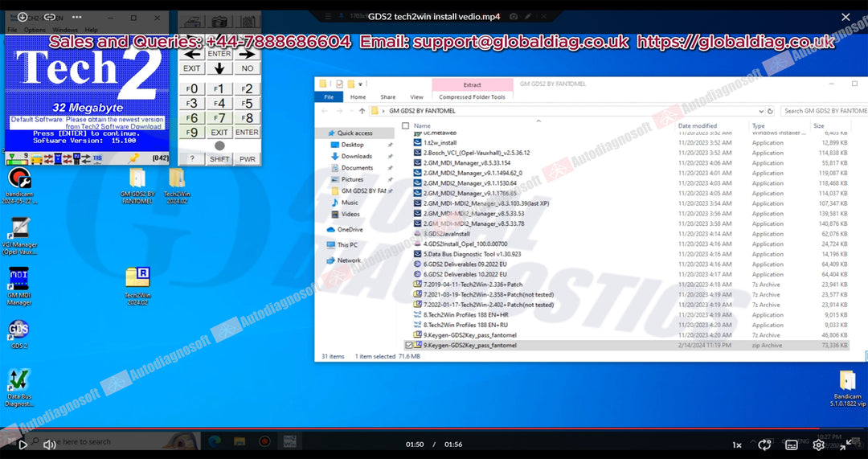Click the copy link icon in player header
The width and height of the screenshot is (868, 459).
50,17
